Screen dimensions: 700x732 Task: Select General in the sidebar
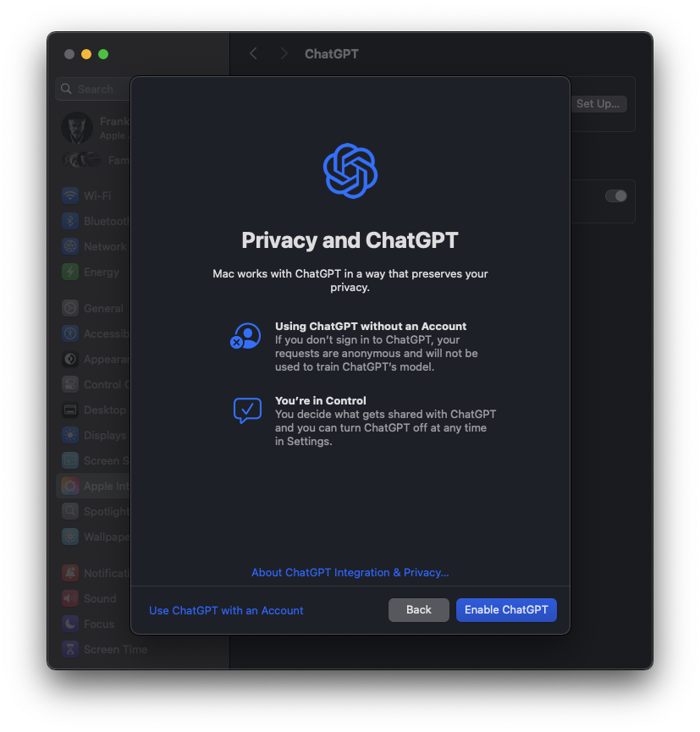click(96, 308)
